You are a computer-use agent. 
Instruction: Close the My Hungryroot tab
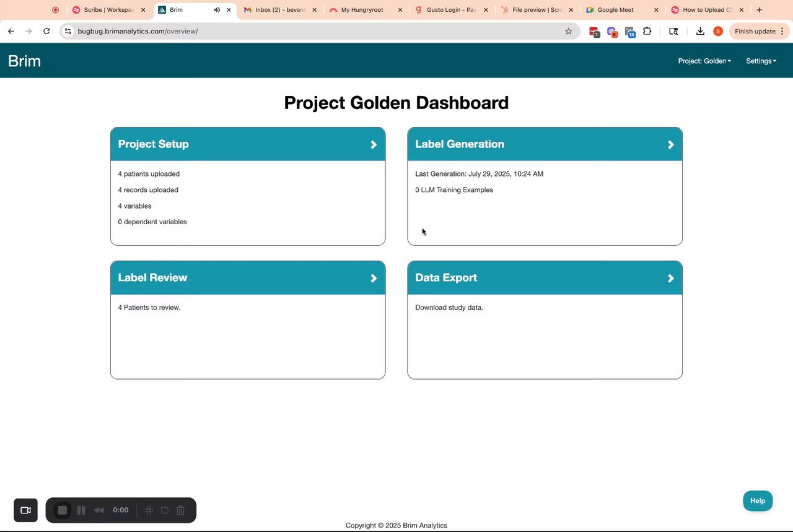point(400,10)
